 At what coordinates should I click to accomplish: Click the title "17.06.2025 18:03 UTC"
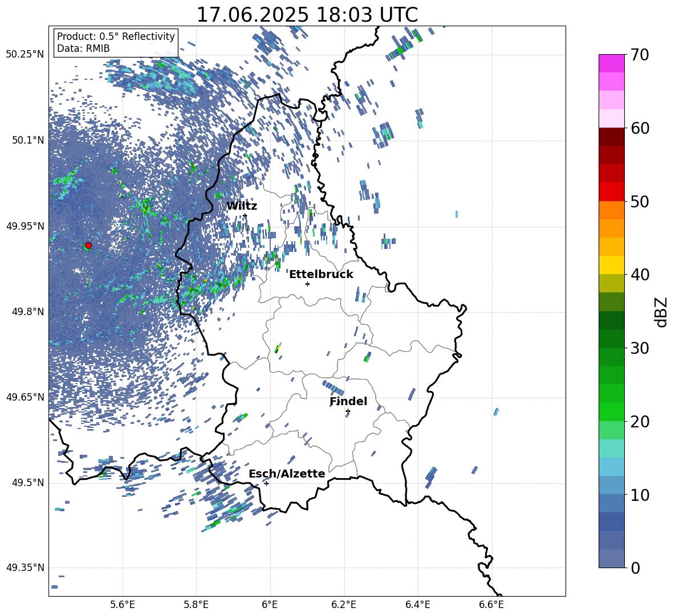coord(307,15)
